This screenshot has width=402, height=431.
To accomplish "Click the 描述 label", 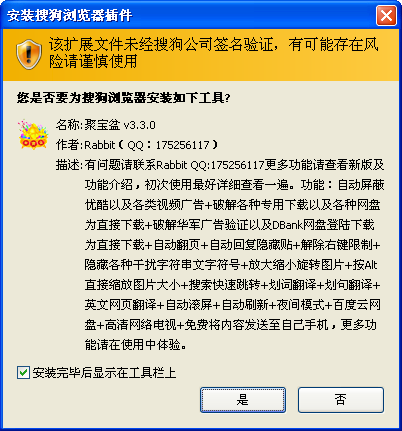I will [69, 165].
